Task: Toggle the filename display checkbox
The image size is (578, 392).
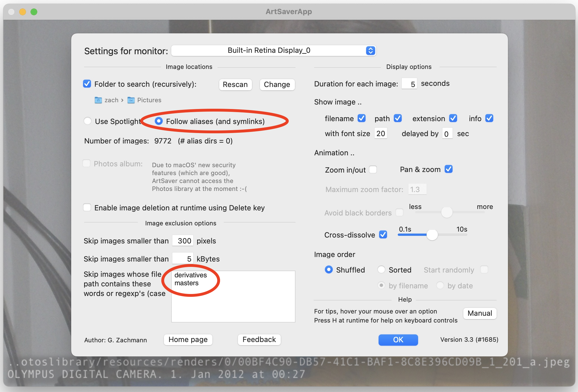Action: 362,118
